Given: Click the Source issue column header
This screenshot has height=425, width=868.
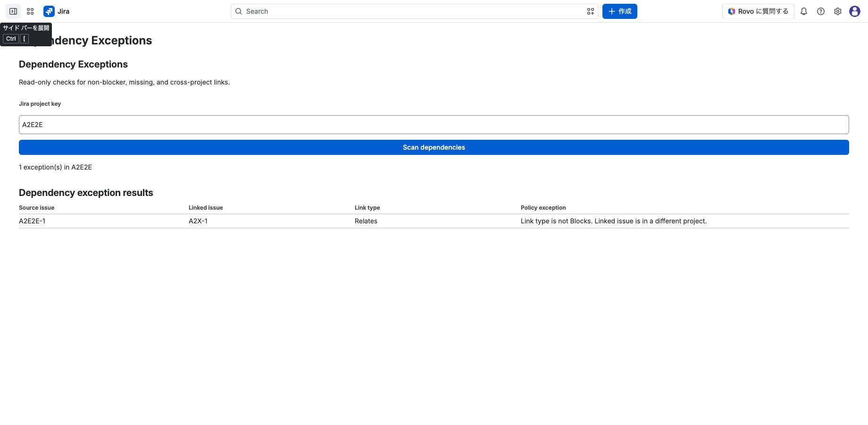Looking at the screenshot, I should (x=37, y=208).
